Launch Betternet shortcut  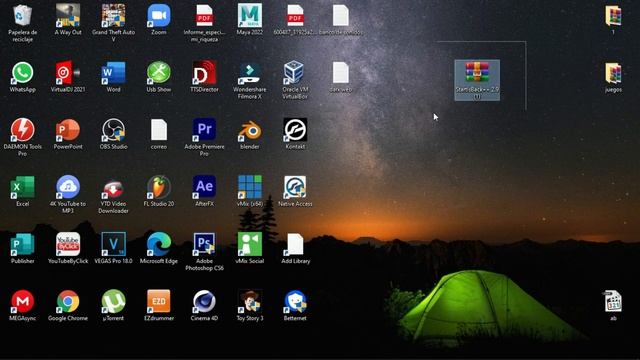[x=295, y=301]
